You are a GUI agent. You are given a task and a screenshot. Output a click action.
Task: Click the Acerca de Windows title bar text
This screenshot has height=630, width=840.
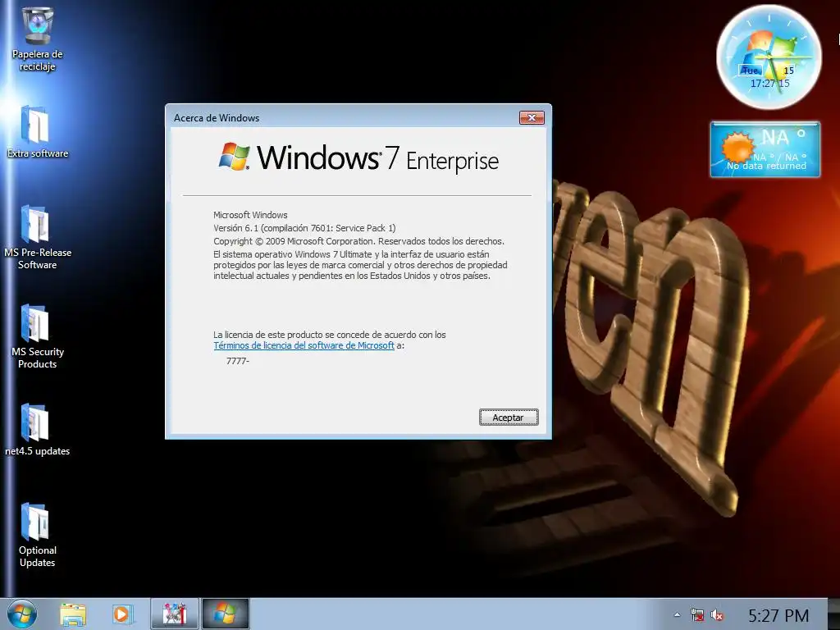[x=217, y=118]
